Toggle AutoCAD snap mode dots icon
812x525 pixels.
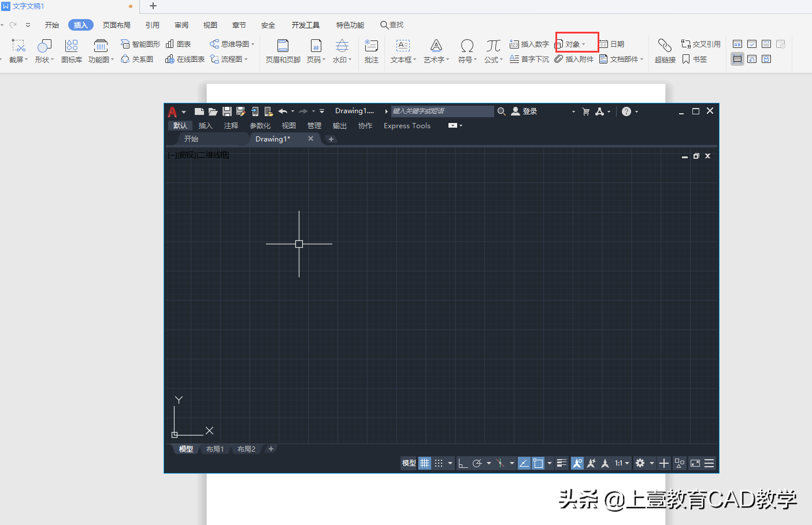[x=439, y=463]
